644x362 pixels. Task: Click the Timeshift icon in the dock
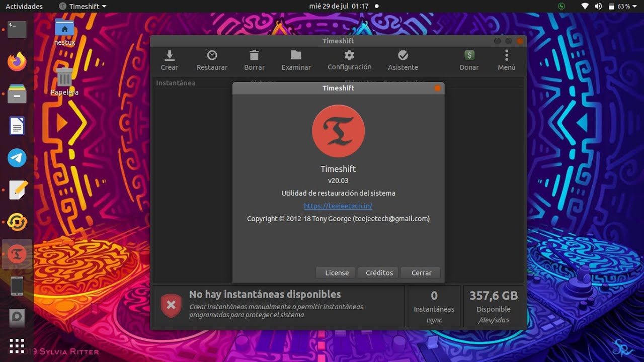17,254
